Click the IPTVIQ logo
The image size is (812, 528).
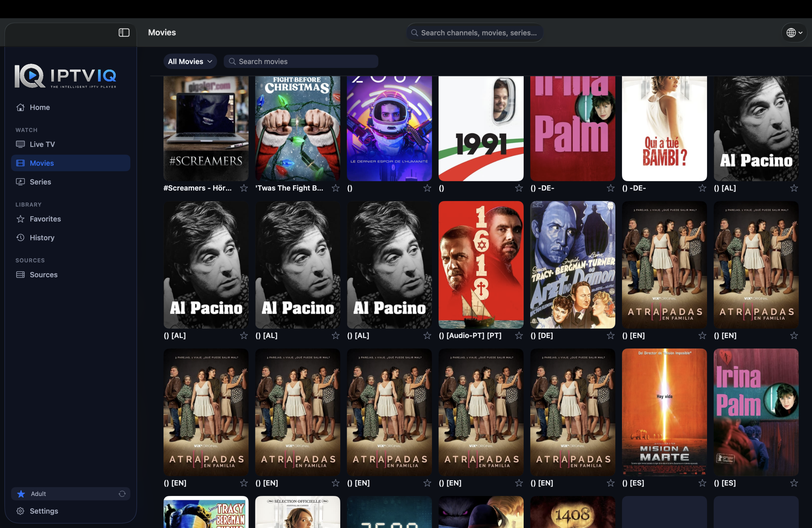[x=66, y=76]
